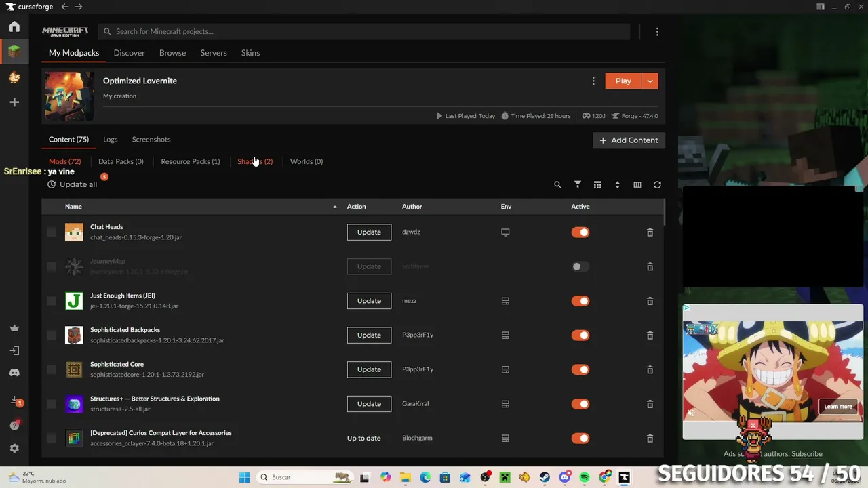Open the Screenshots tab

[151, 140]
